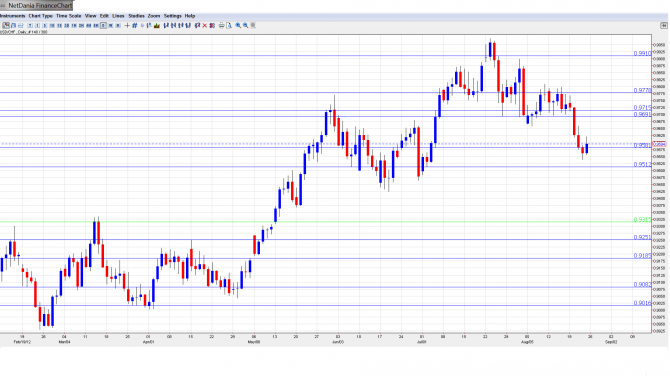Open the Studies menu

(136, 16)
